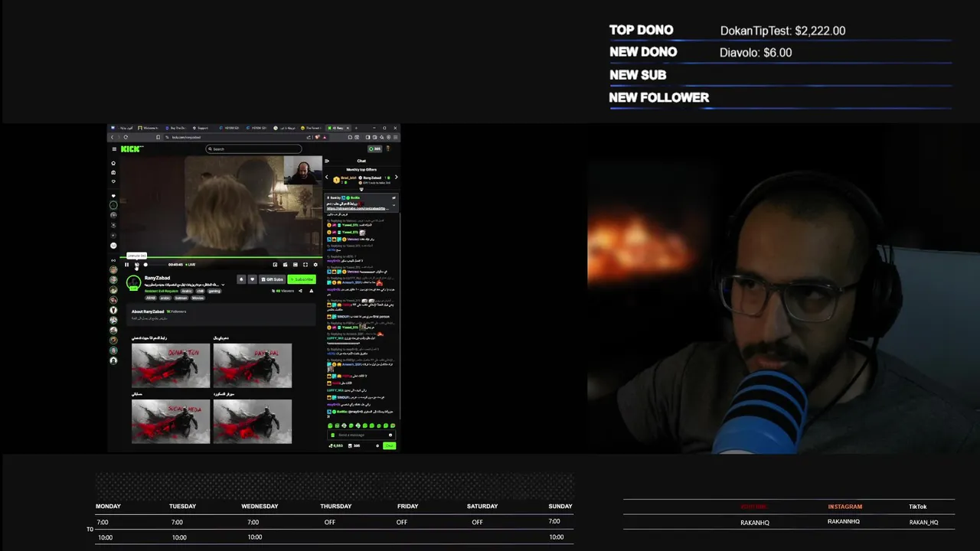Open the PAYPAL panel image
The image size is (980, 551).
(253, 365)
